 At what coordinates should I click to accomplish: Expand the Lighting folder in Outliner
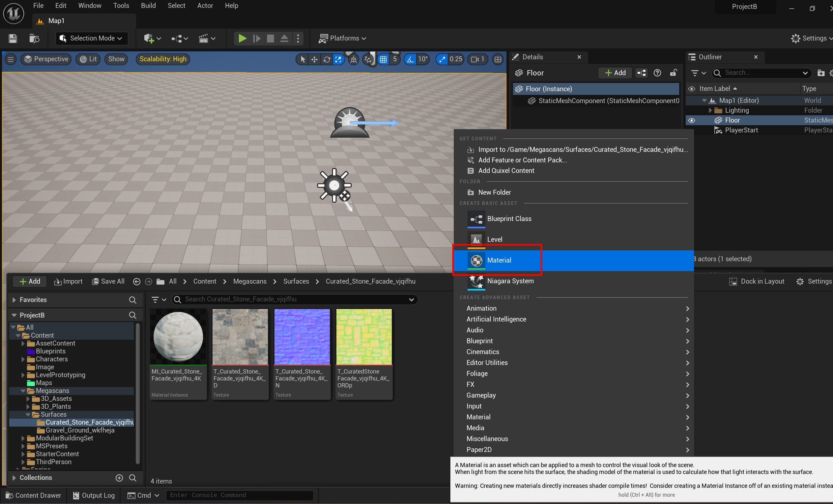click(x=710, y=110)
